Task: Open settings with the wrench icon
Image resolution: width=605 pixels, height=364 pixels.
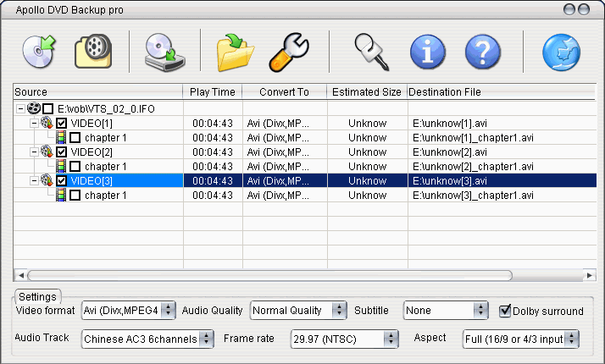Action: pyautogui.click(x=289, y=51)
